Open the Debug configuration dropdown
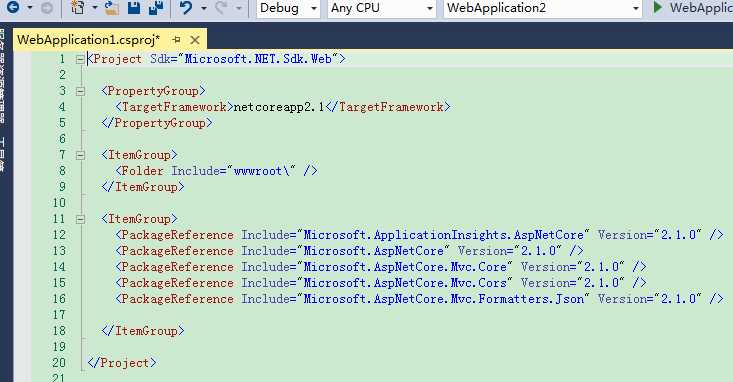The width and height of the screenshot is (733, 382). [x=288, y=8]
